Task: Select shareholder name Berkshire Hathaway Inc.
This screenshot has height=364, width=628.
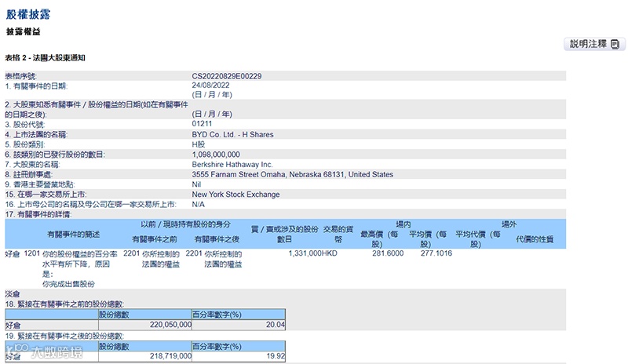Action: click(232, 165)
